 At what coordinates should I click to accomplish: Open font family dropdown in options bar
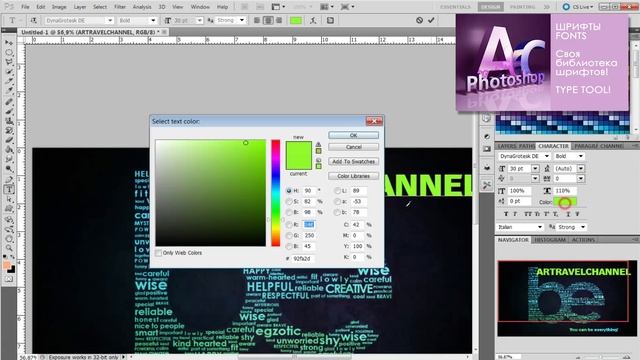(110, 20)
